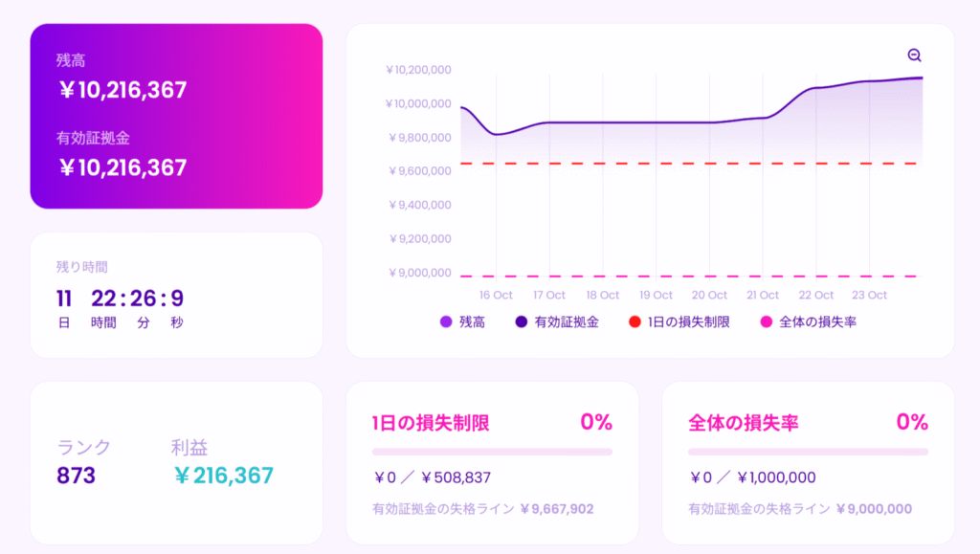Image resolution: width=980 pixels, height=554 pixels.
Task: Toggle the 有効証拠金 legend series dot
Action: pos(522,322)
